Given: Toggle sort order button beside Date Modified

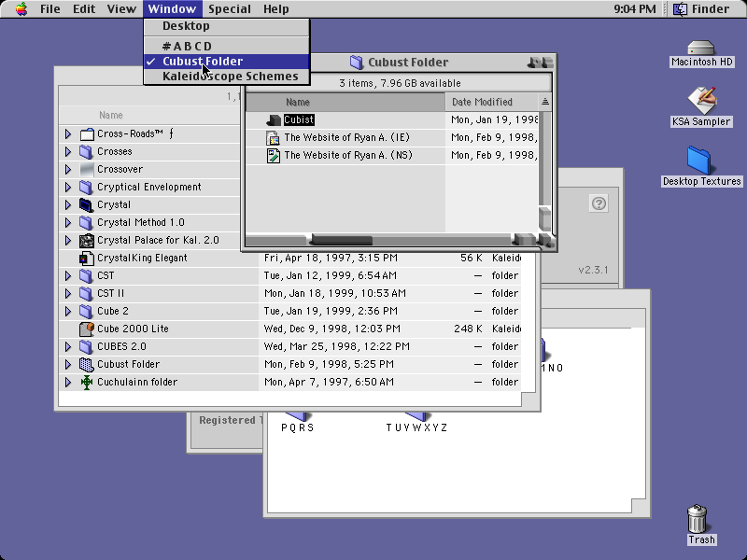Looking at the screenshot, I should click(545, 102).
